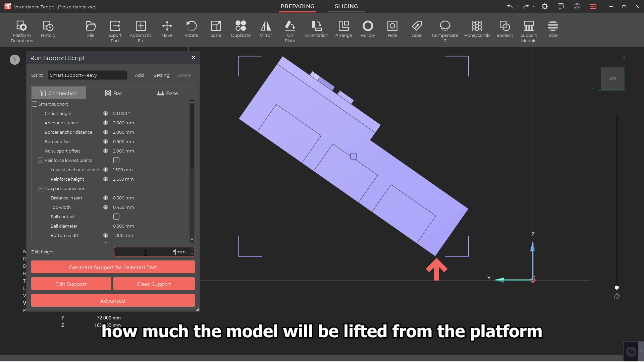The image size is (644, 362).
Task: Click the Clear Support button
Action: pos(154,284)
